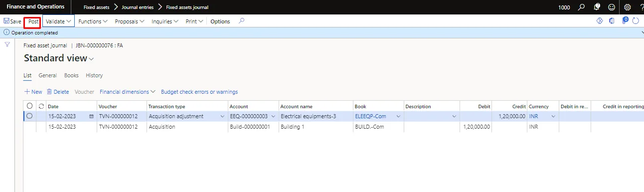Click the Post button
The image size is (644, 192).
click(x=33, y=21)
